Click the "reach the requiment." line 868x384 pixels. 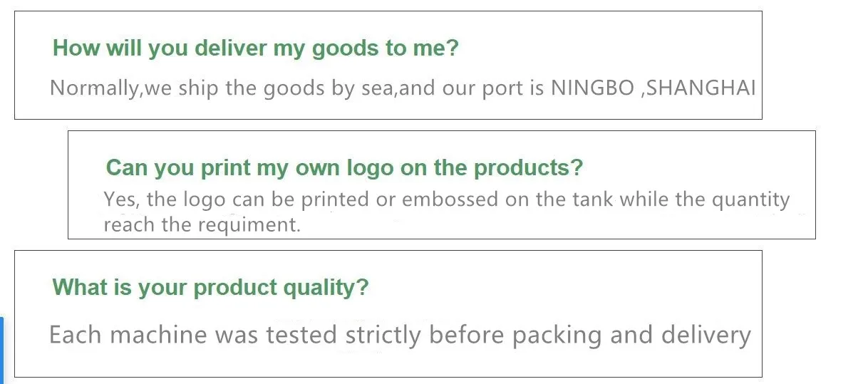coord(202,225)
